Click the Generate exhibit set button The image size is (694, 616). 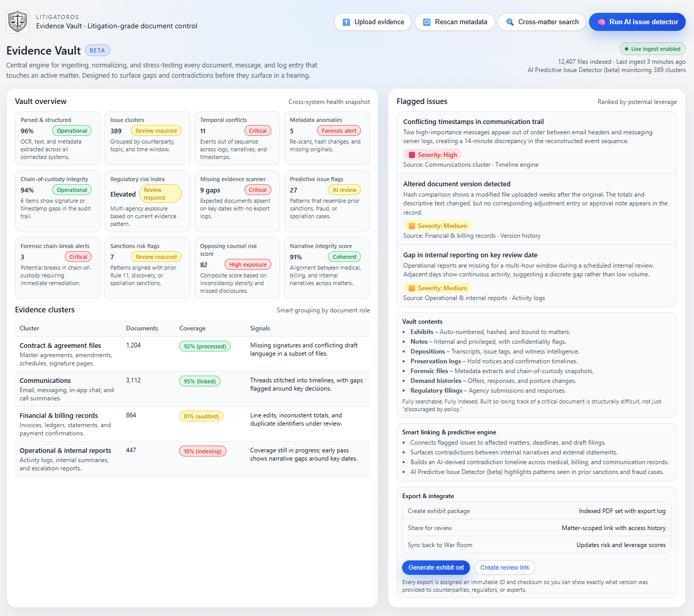[x=436, y=567]
